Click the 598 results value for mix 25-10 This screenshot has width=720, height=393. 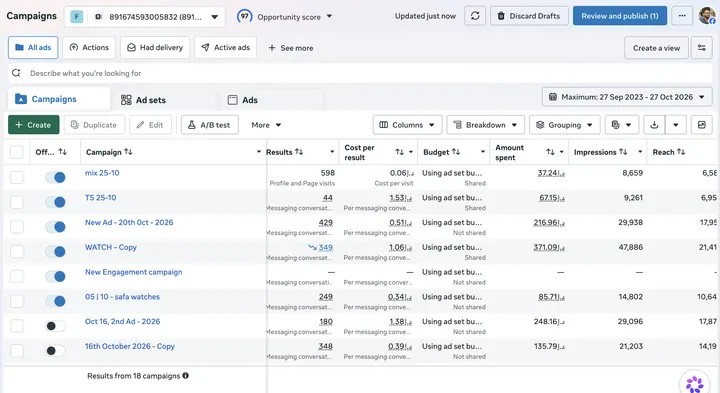click(327, 173)
